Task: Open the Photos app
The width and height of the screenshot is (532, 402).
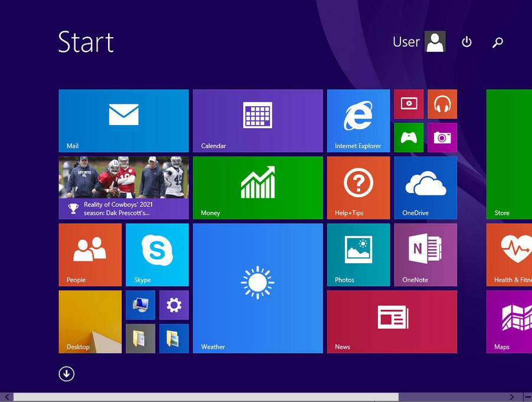Action: pos(358,254)
